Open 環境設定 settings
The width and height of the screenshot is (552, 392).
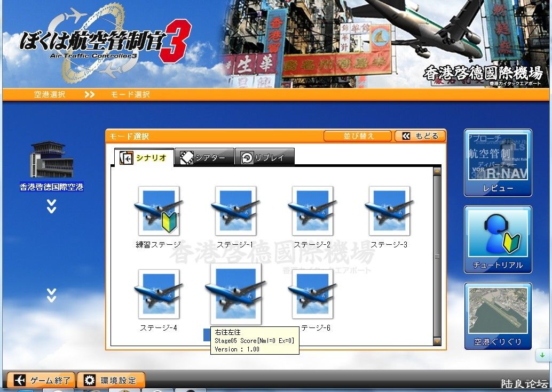[x=111, y=380]
